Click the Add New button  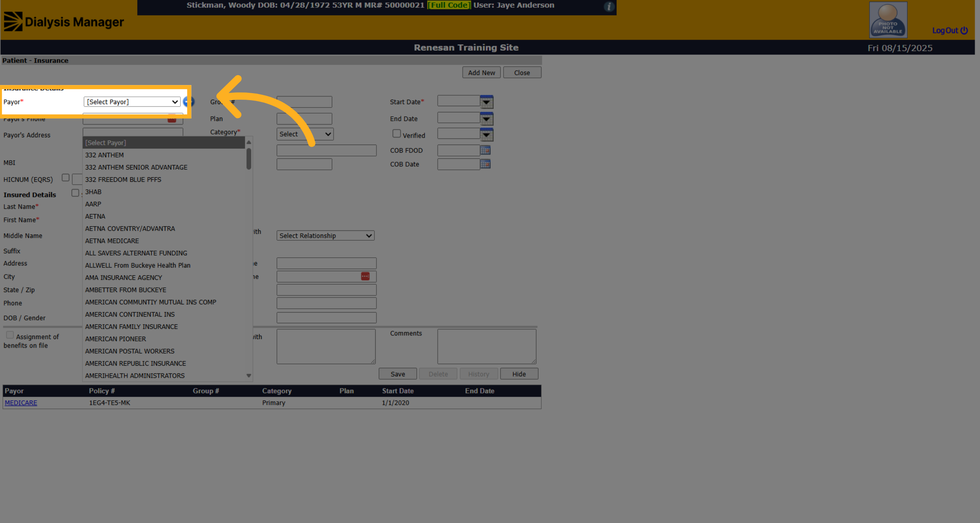click(481, 73)
